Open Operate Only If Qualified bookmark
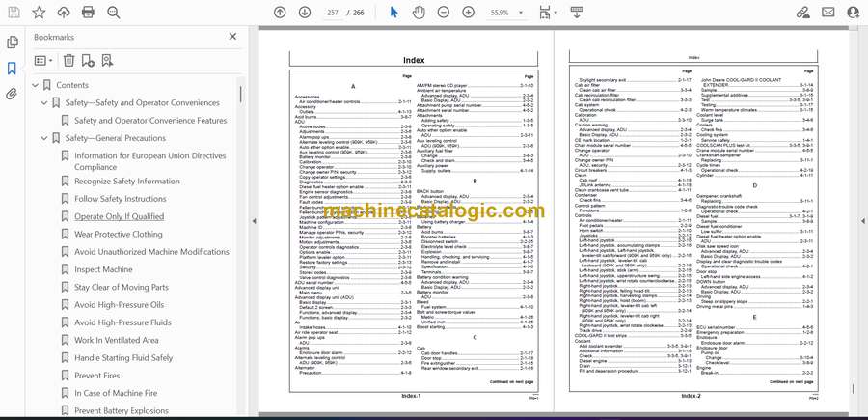868x420 pixels. point(119,216)
